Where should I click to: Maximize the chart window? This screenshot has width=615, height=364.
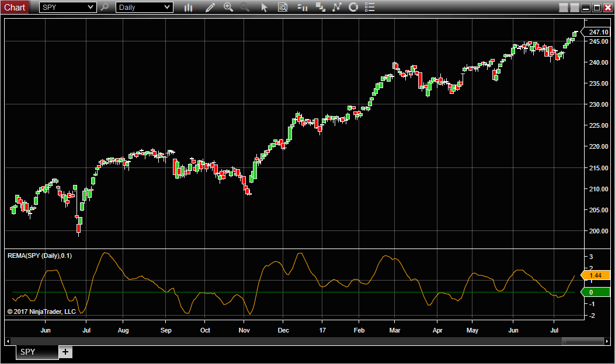tap(597, 8)
